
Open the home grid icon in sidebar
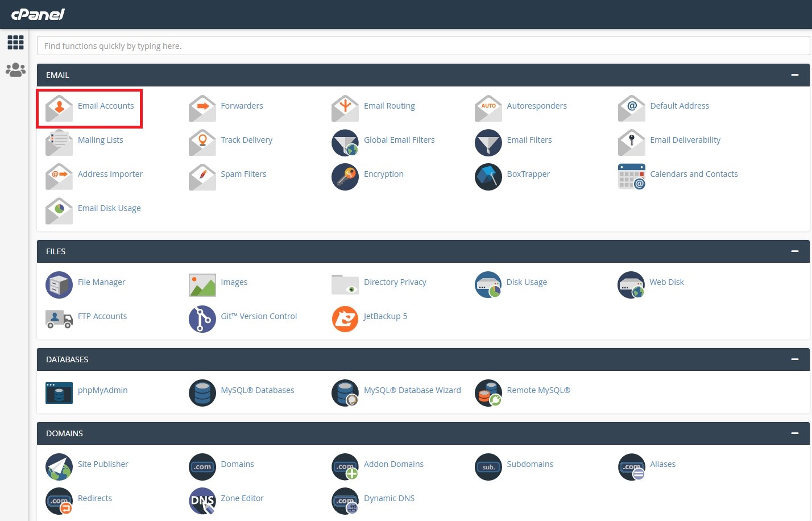pyautogui.click(x=15, y=42)
